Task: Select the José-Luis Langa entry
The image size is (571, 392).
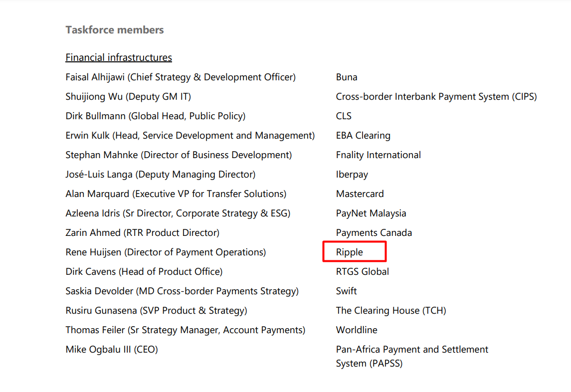Action: coord(160,175)
